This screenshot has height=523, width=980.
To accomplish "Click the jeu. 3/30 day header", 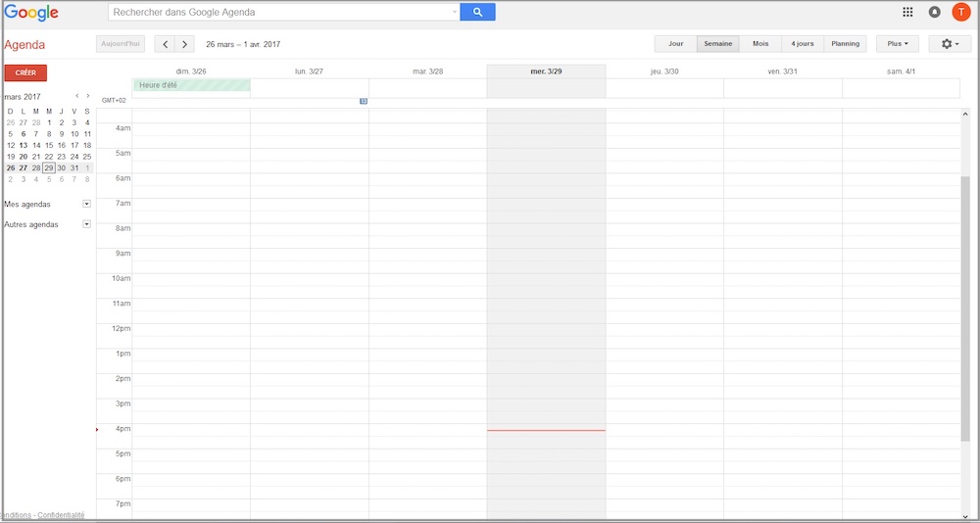I will coord(664,71).
